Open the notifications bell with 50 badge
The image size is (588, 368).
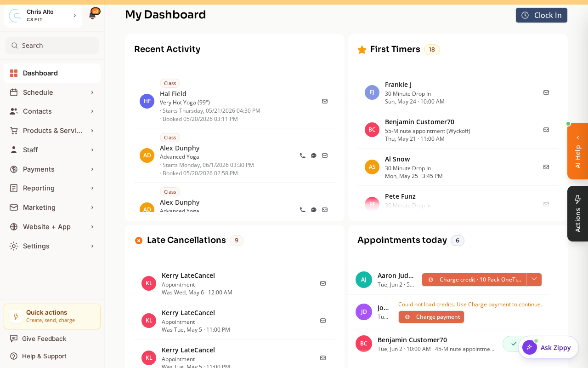click(92, 15)
